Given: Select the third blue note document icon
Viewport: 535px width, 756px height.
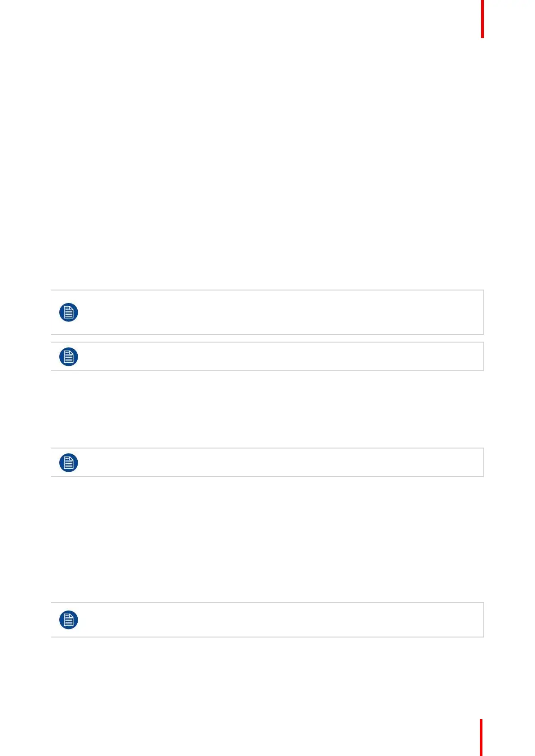Looking at the screenshot, I should [x=69, y=463].
